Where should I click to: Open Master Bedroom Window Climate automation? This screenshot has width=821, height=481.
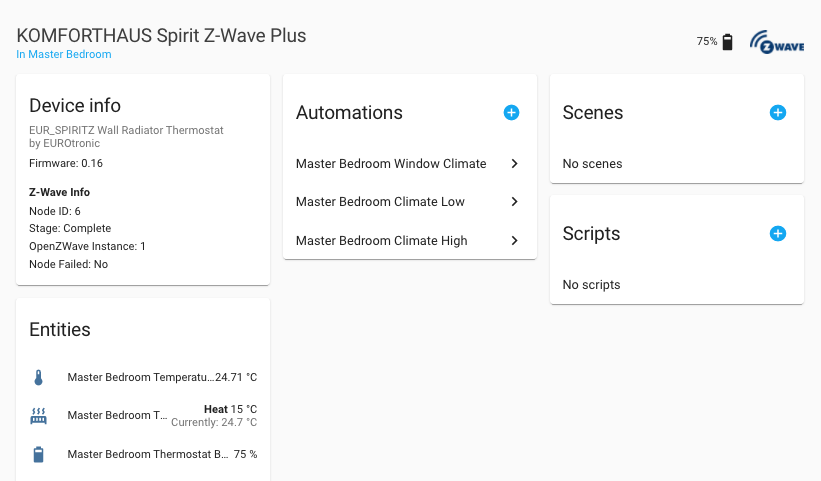point(391,164)
